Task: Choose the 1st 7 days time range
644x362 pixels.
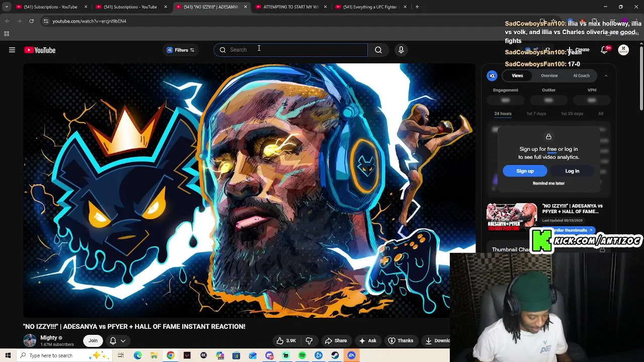Action: tap(536, 114)
